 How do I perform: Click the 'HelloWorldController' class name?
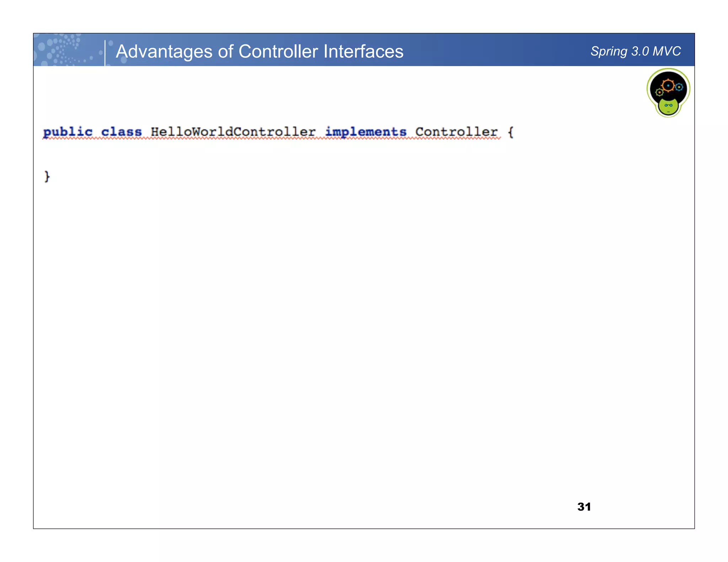(233, 132)
